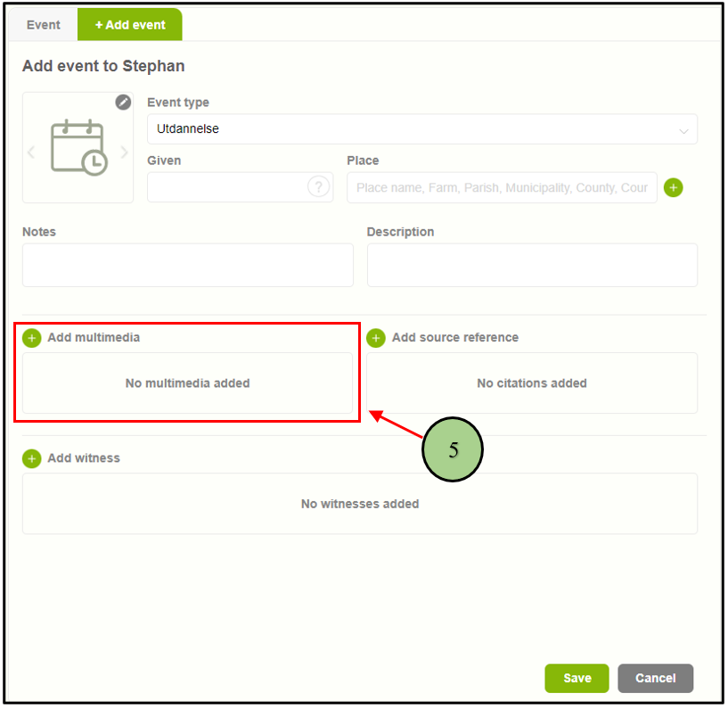This screenshot has width=728, height=708.
Task: Click the No witnesses added panel
Action: (x=359, y=504)
